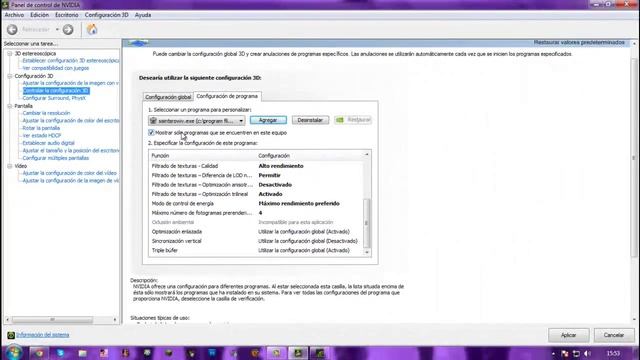Open the file explorer taskbar icon

pyautogui.click(x=82, y=353)
